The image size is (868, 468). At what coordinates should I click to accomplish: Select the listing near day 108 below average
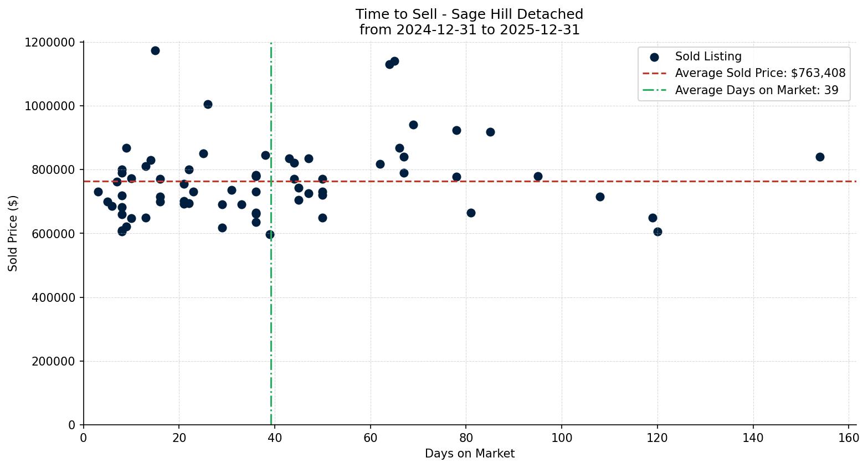(600, 197)
